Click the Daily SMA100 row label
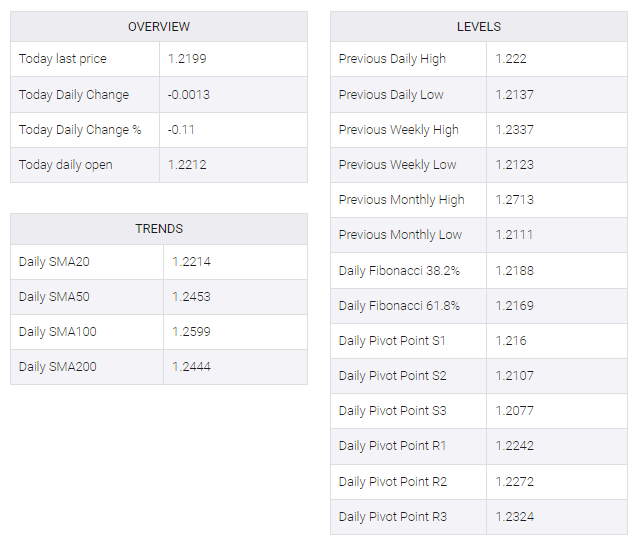The image size is (643, 545). pos(58,332)
